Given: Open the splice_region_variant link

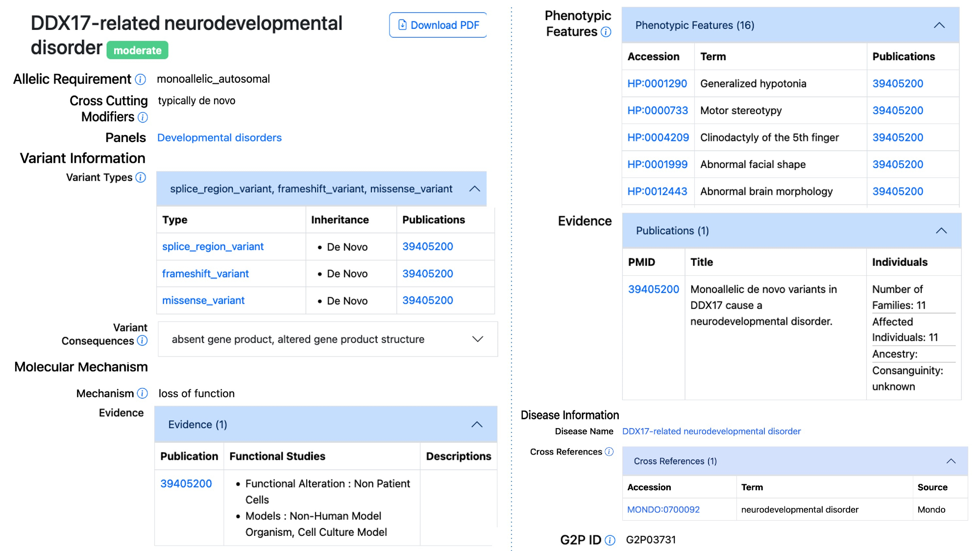Looking at the screenshot, I should coord(213,246).
